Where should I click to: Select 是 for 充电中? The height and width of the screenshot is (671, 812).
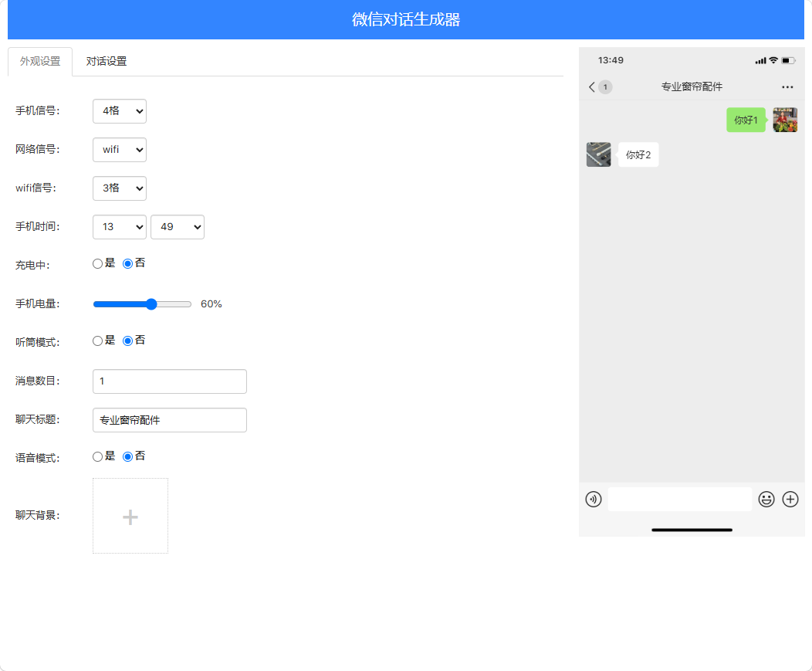click(x=97, y=264)
